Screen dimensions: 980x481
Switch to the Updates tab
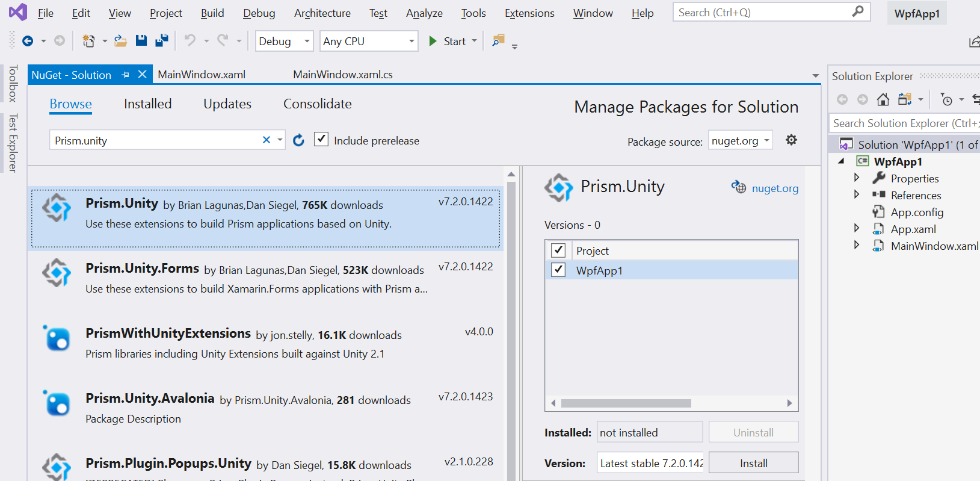(x=227, y=104)
